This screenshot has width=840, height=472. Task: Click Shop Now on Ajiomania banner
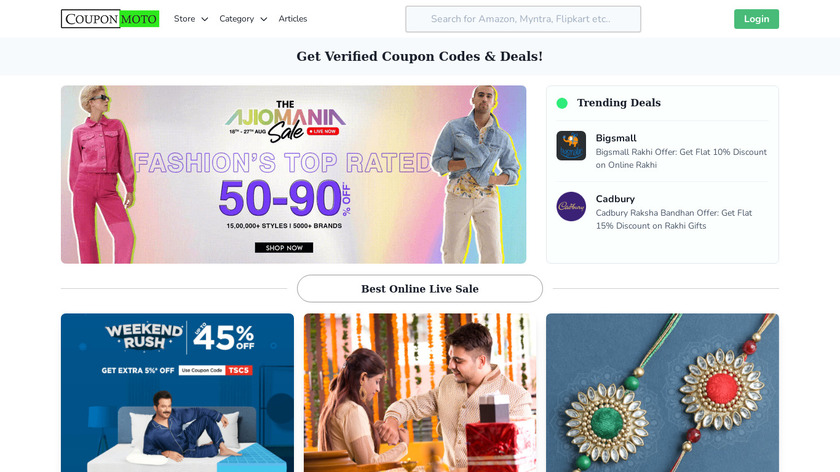pos(284,248)
